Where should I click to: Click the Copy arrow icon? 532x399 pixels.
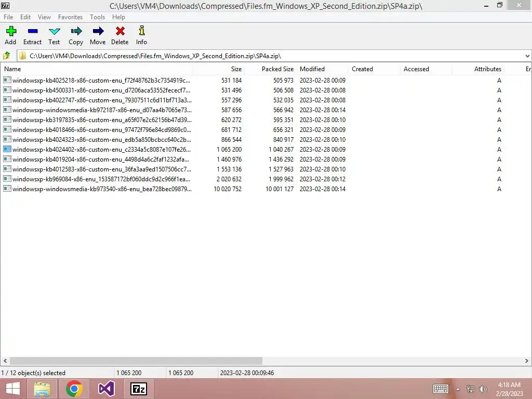(x=76, y=31)
